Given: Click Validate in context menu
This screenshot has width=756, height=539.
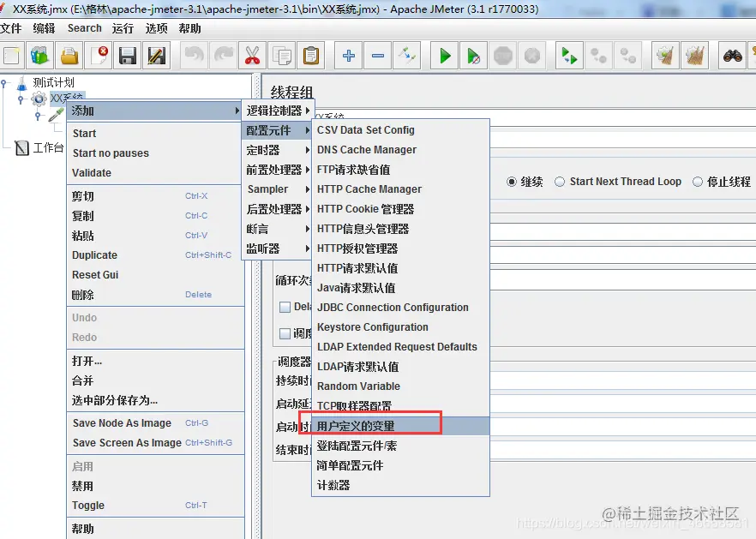Looking at the screenshot, I should tap(153, 173).
